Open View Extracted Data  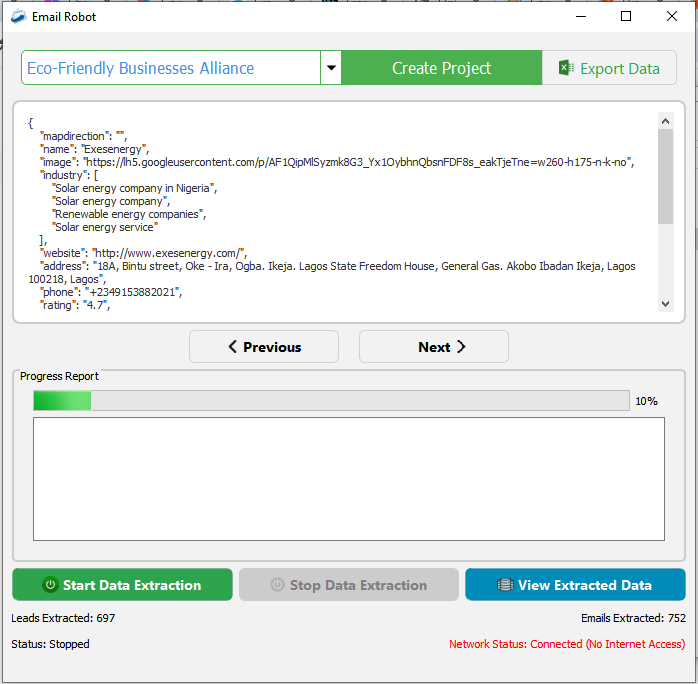tap(575, 584)
